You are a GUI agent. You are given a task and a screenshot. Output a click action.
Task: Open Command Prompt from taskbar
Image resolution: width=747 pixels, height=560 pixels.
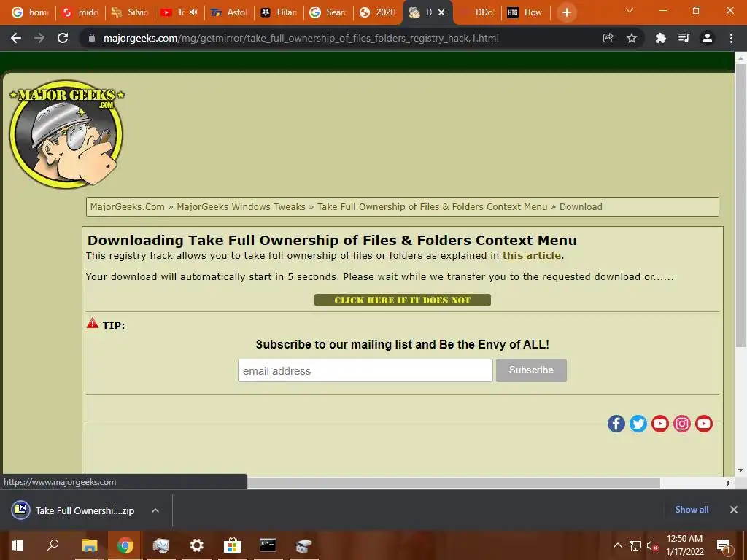[x=268, y=545]
